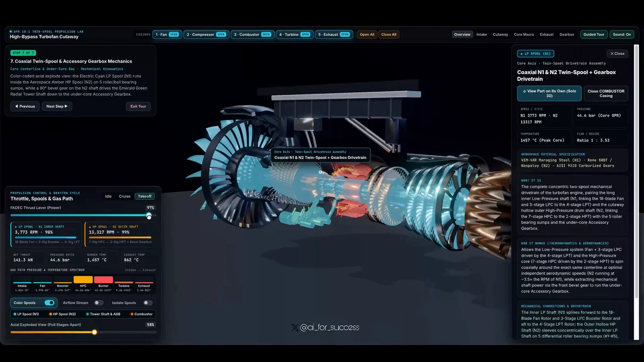Viewport: 644px width, 362px height.
Task: Click the Axial Exploded View slider handle
Action: [94, 332]
